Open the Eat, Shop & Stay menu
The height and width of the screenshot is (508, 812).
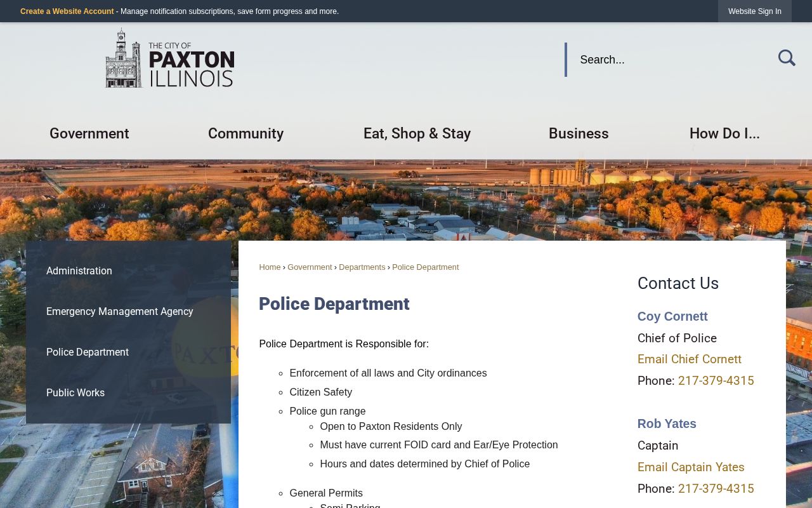[417, 133]
